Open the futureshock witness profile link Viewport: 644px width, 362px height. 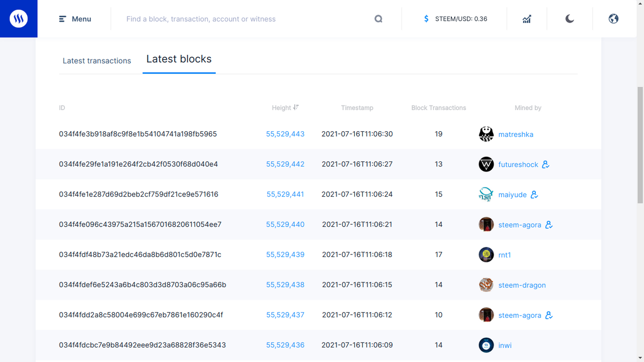pyautogui.click(x=518, y=164)
